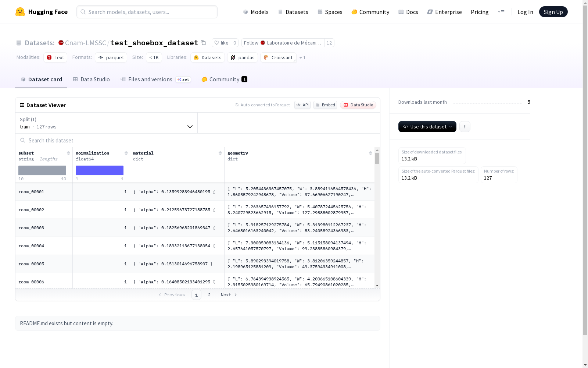Select the room_00001 cell

tap(44, 192)
